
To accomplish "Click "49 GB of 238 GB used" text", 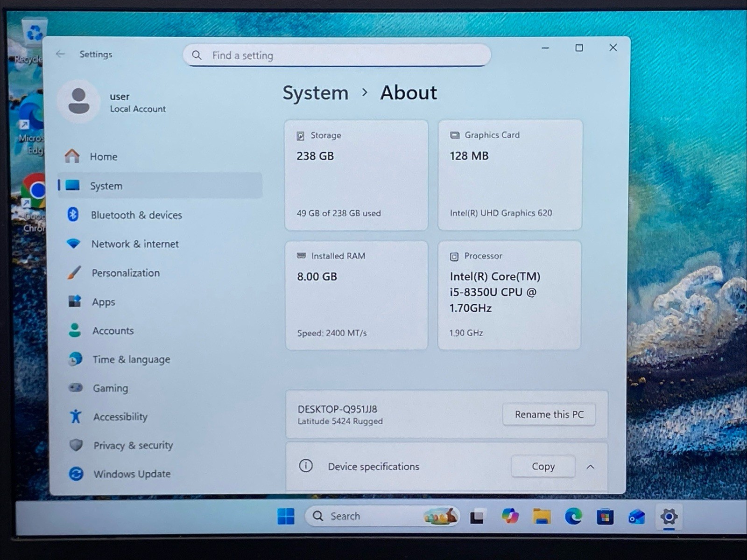I will (x=339, y=213).
